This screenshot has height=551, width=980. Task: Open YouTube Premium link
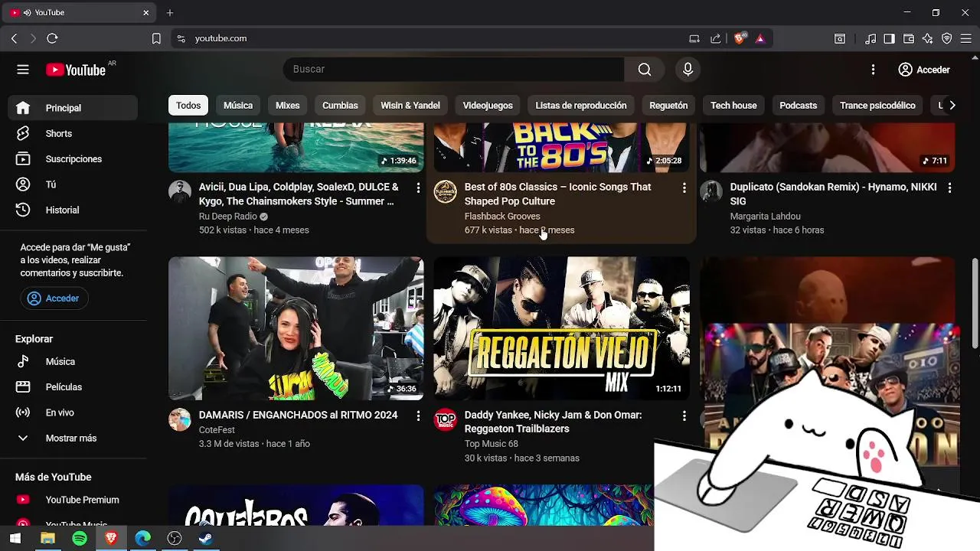(x=73, y=500)
